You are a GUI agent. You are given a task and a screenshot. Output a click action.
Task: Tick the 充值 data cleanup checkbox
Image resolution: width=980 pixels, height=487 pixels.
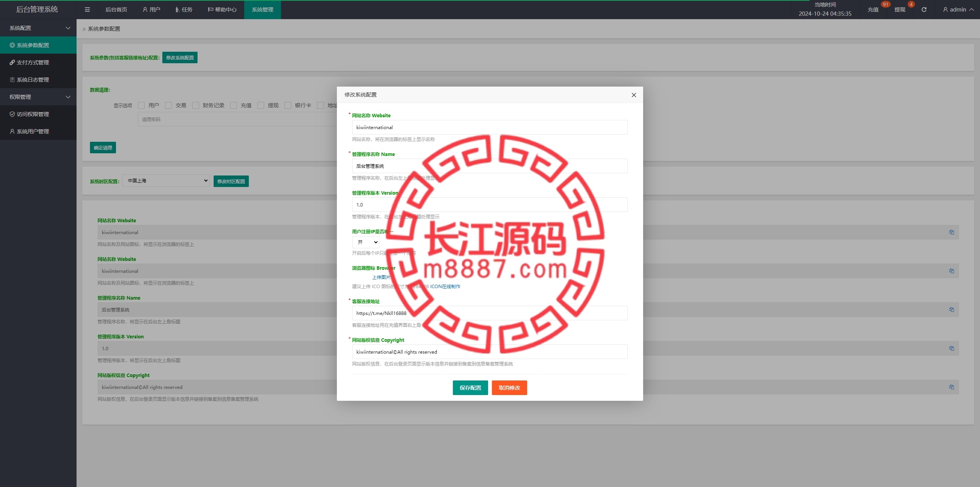tap(234, 105)
